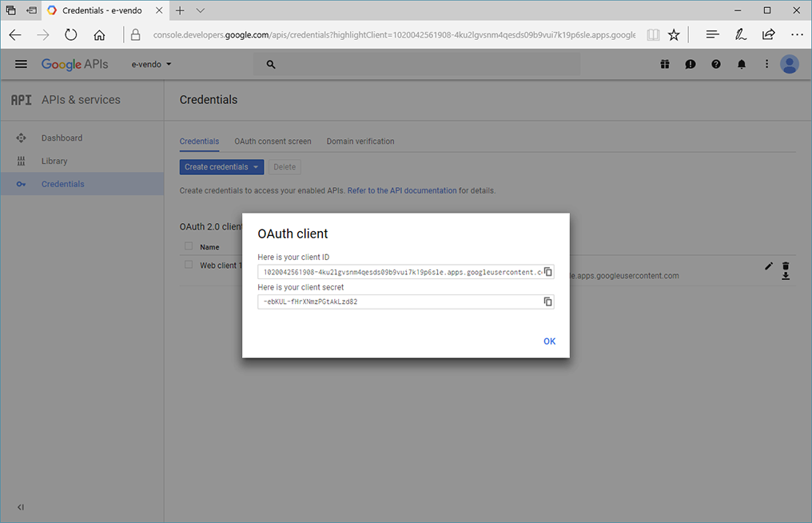Open the Create credentials dropdown

pyautogui.click(x=221, y=167)
